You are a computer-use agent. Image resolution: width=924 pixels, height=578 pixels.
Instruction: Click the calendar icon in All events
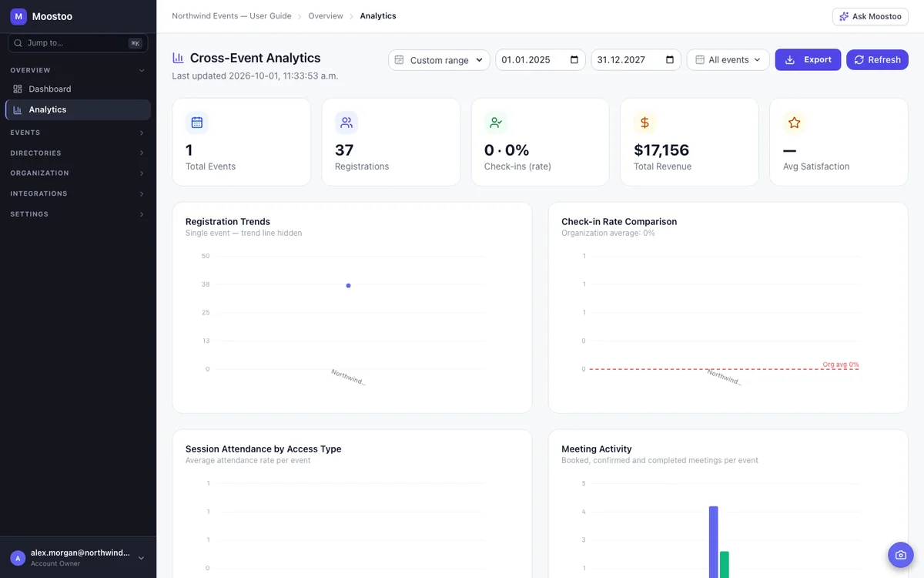tap(700, 60)
